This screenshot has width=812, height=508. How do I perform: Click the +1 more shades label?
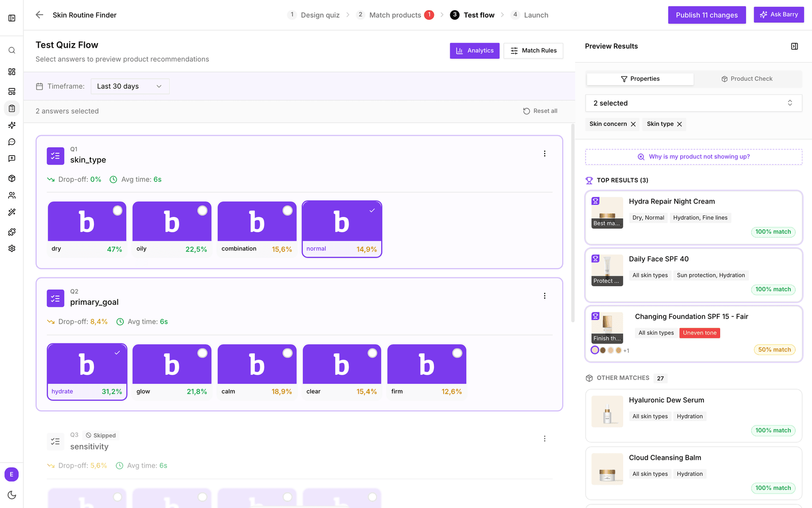(x=626, y=351)
